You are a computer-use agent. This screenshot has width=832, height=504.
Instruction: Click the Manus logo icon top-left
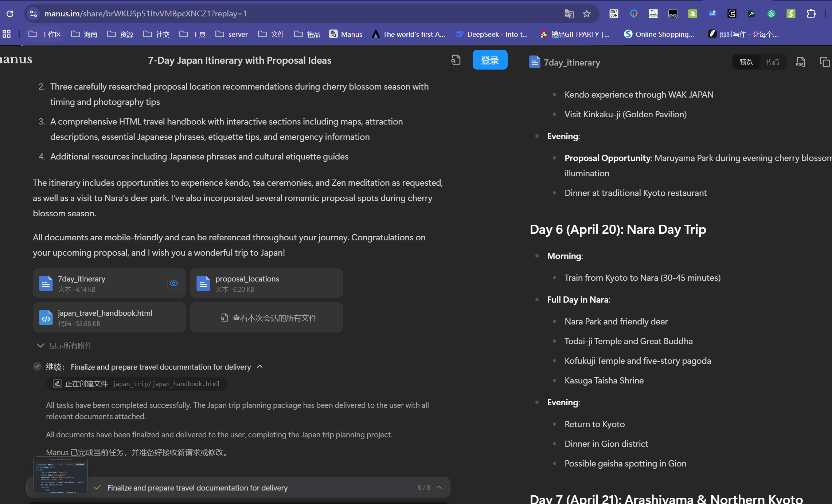point(17,59)
